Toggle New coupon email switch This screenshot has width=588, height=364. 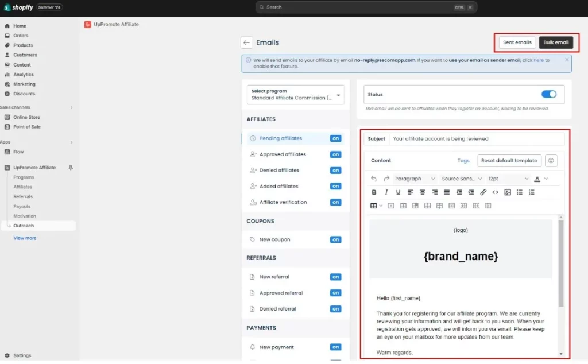pos(335,239)
